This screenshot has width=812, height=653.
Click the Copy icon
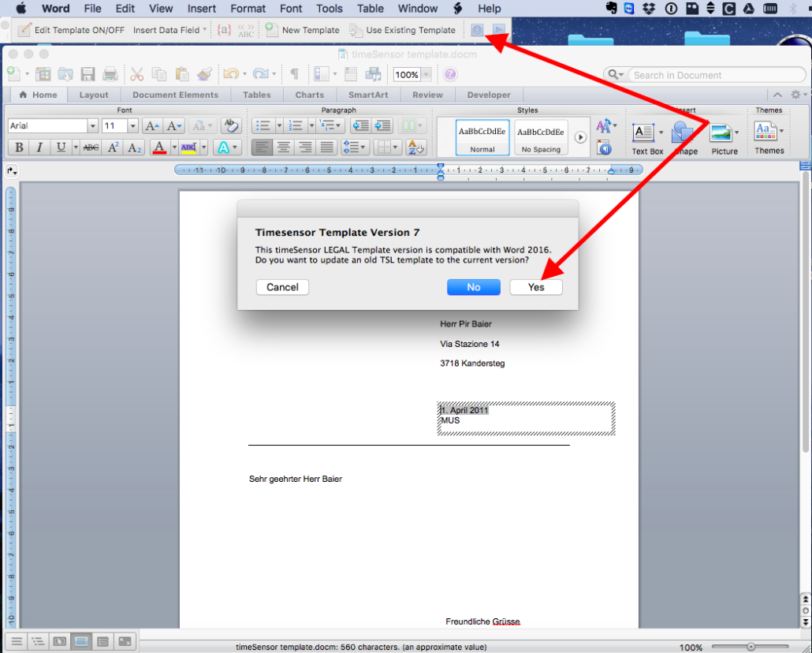point(159,75)
